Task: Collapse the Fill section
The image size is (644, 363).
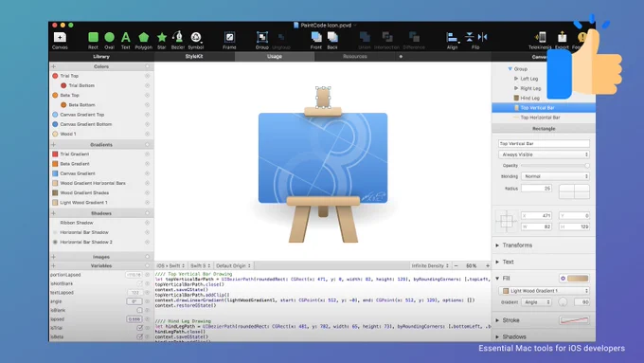Action: (497, 279)
